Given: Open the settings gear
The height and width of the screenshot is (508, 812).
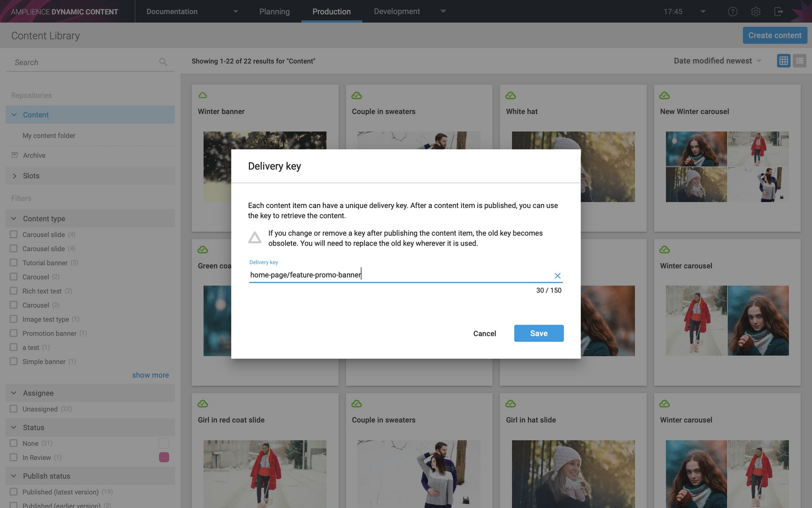Looking at the screenshot, I should tap(756, 11).
